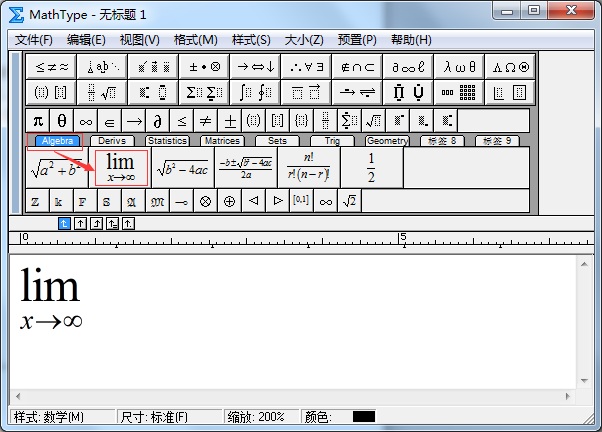
Task: Open the 帮助(H) menu
Action: (411, 40)
